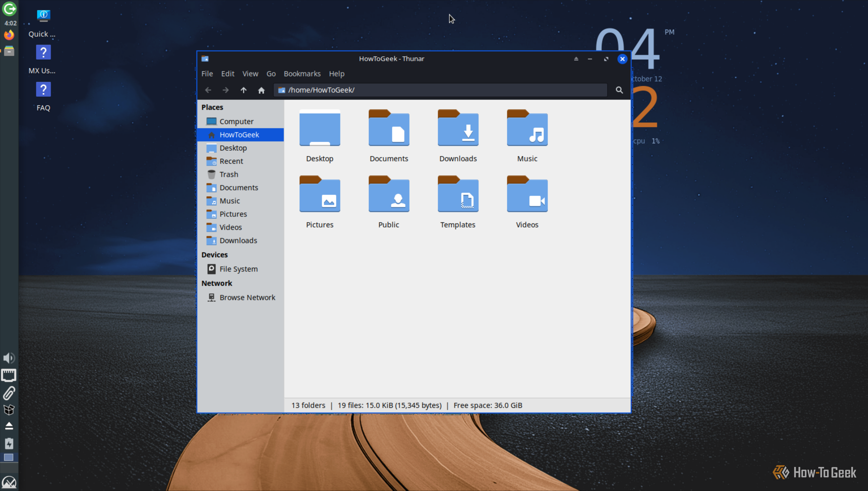Select Videos in the Places sidebar
Image resolution: width=868 pixels, height=491 pixels.
[240, 227]
